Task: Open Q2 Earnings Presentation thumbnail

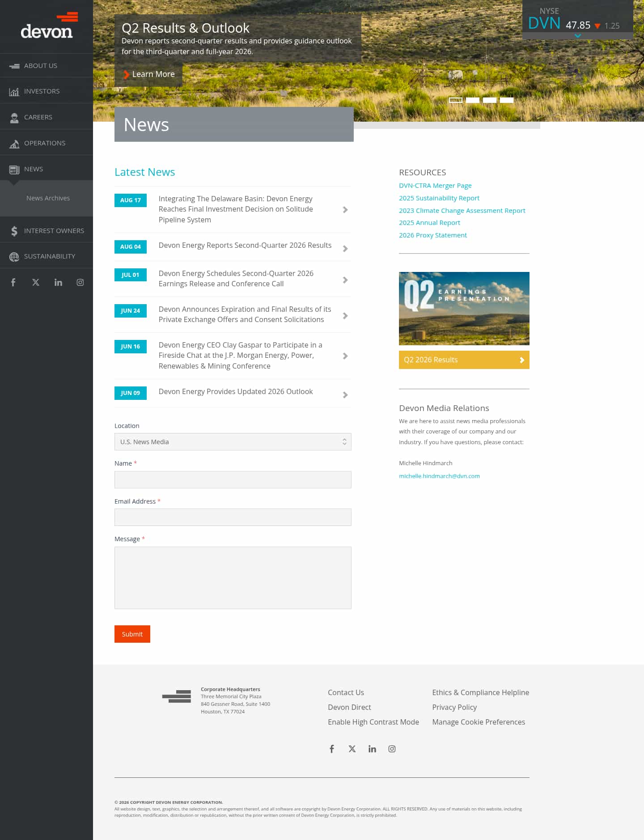Action: (464, 309)
